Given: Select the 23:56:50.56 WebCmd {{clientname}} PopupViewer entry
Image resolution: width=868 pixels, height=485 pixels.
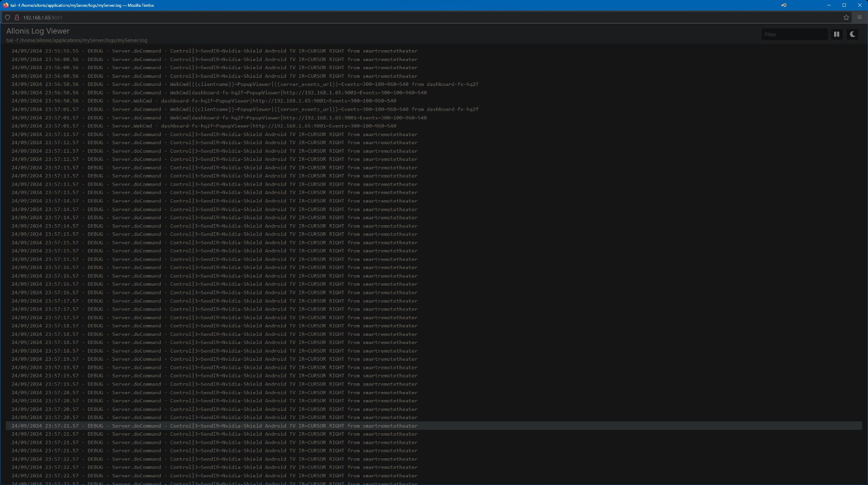Looking at the screenshot, I should point(434,85).
